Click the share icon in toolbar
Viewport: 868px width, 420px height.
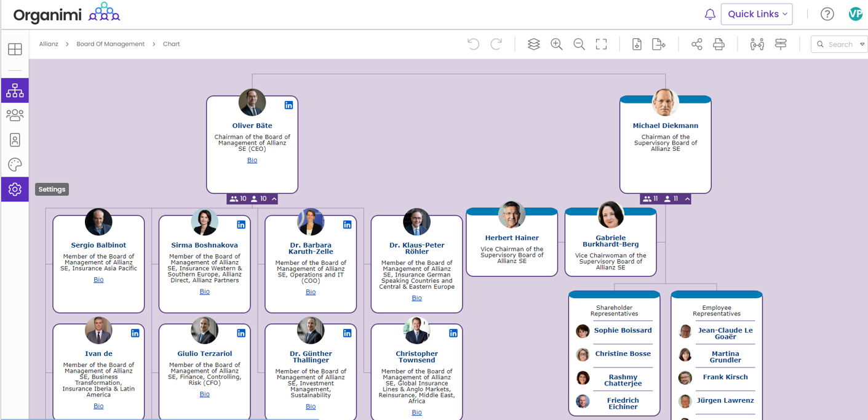(696, 44)
